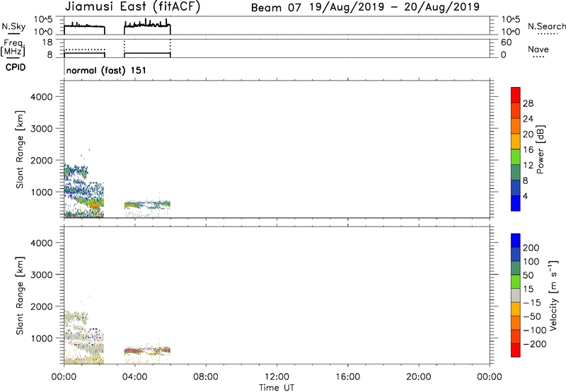Select the 12:00 time tick label
Viewport: 566px width, 392px height.
tap(277, 377)
